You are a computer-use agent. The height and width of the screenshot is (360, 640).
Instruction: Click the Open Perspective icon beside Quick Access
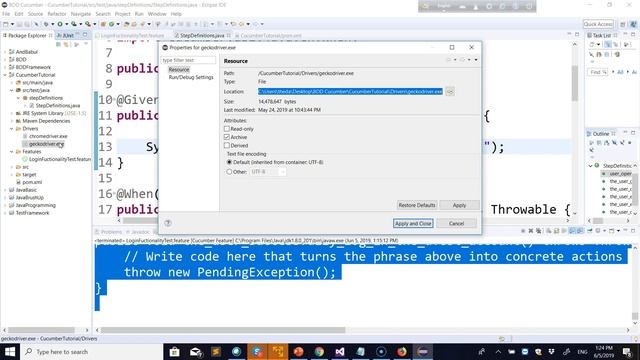pyautogui.click(x=623, y=24)
